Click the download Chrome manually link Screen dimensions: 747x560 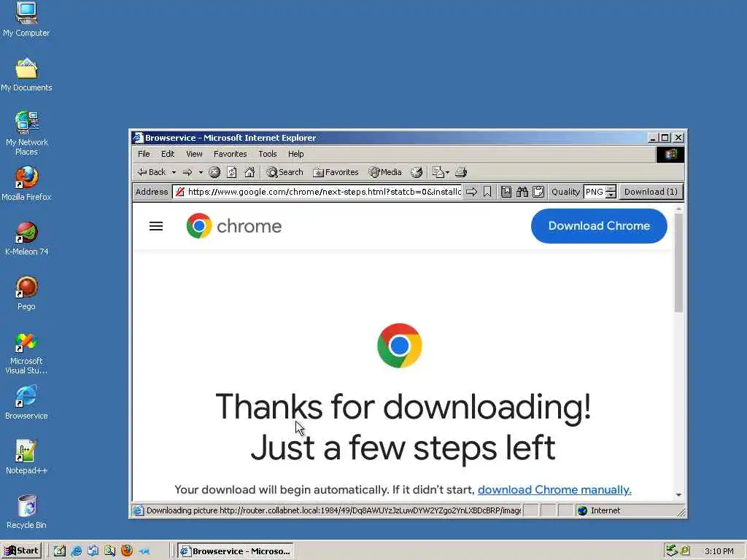point(554,489)
